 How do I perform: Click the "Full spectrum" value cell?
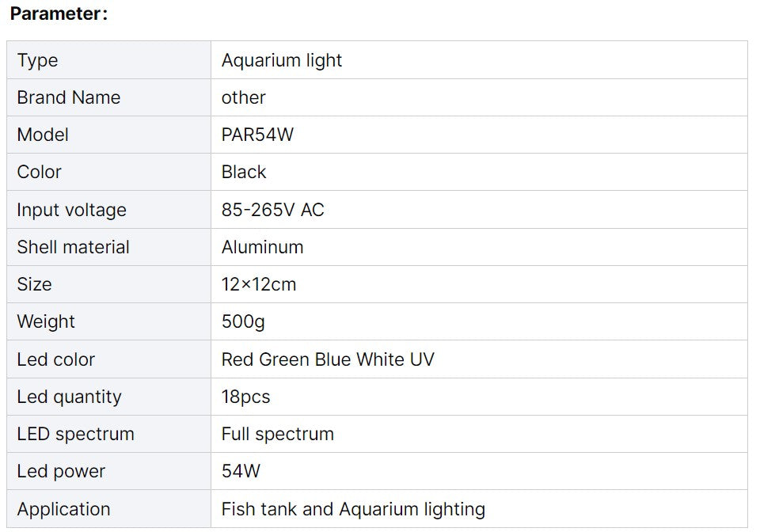pyautogui.click(x=278, y=434)
